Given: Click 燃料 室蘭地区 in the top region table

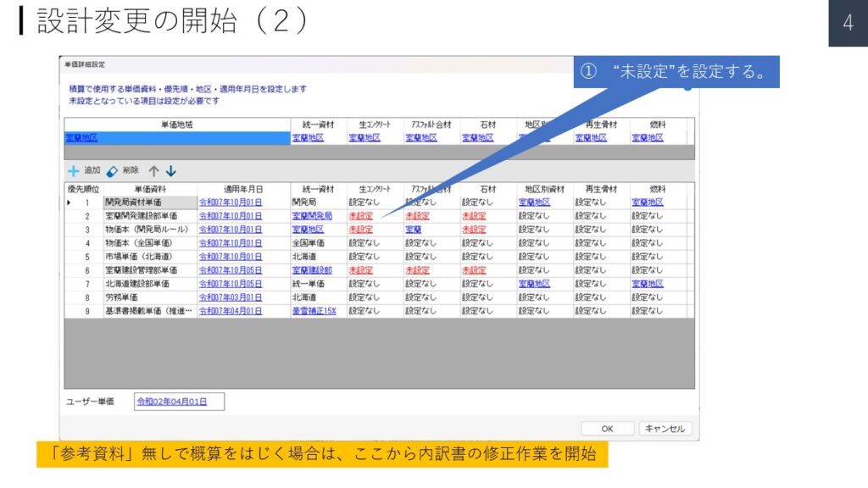Looking at the screenshot, I should pyautogui.click(x=648, y=138).
